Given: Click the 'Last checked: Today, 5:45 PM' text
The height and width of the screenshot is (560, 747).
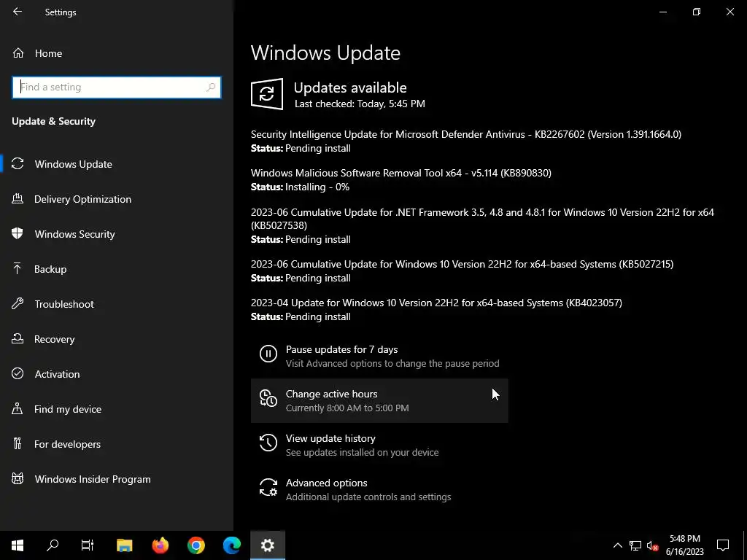Looking at the screenshot, I should click(360, 104).
